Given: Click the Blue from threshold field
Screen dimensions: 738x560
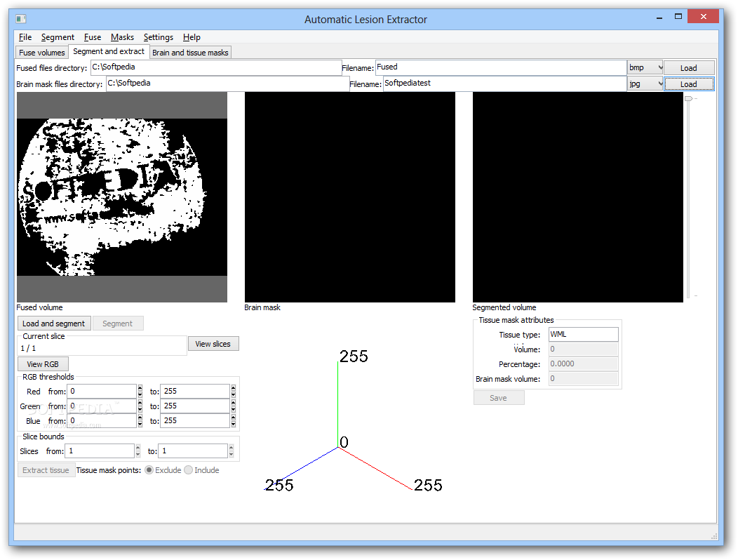Looking at the screenshot, I should (x=102, y=420).
